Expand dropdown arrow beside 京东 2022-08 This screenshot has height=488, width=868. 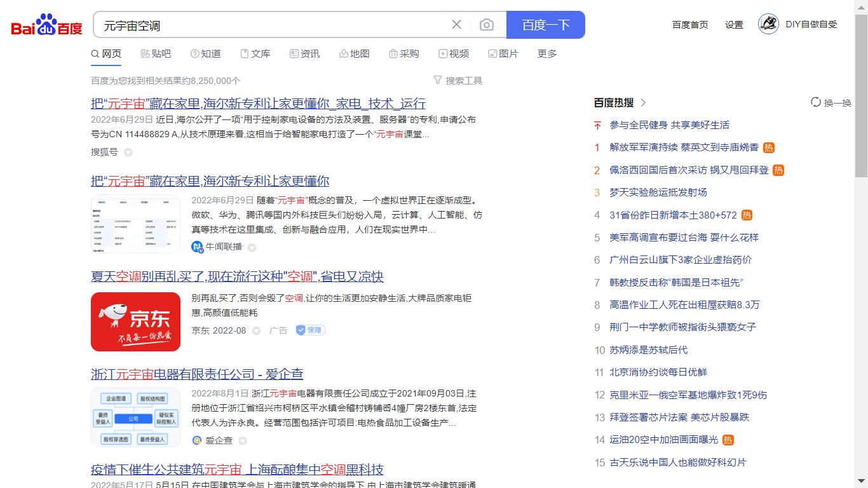click(256, 331)
